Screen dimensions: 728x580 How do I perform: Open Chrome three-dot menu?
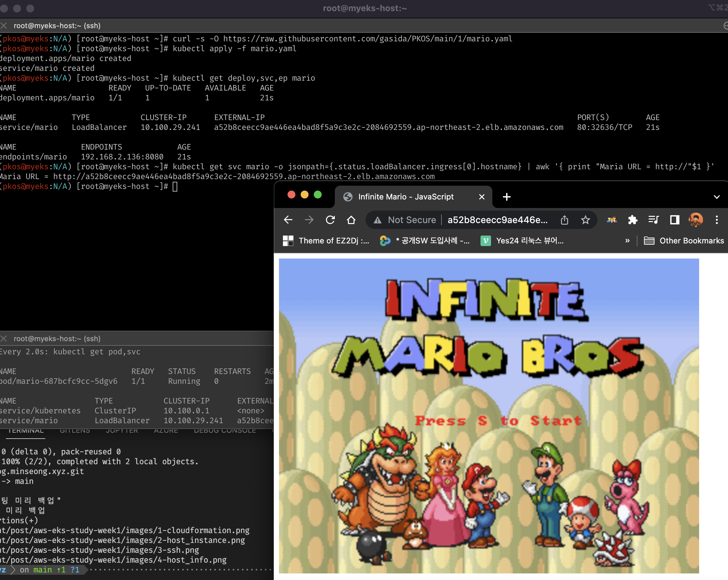coord(717,220)
